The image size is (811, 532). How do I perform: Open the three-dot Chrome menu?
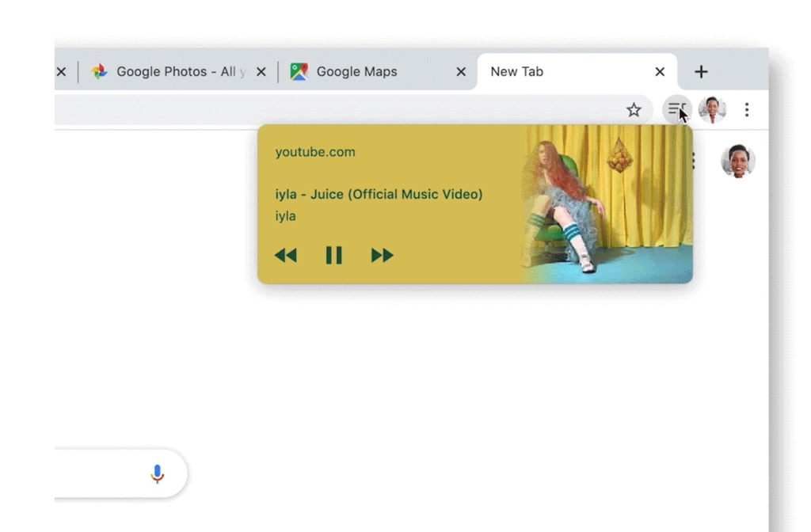(747, 109)
